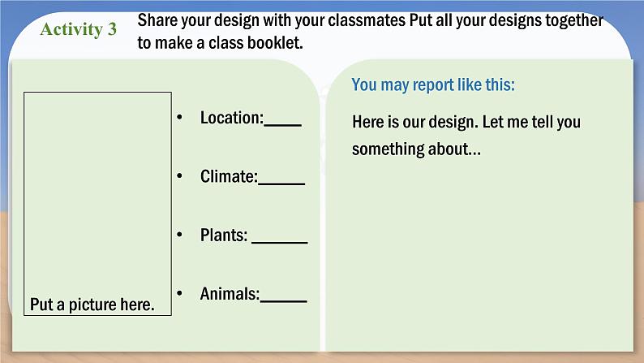The height and width of the screenshot is (363, 644).
Task: Click the "Here is our design" sentence
Action: 466,123
